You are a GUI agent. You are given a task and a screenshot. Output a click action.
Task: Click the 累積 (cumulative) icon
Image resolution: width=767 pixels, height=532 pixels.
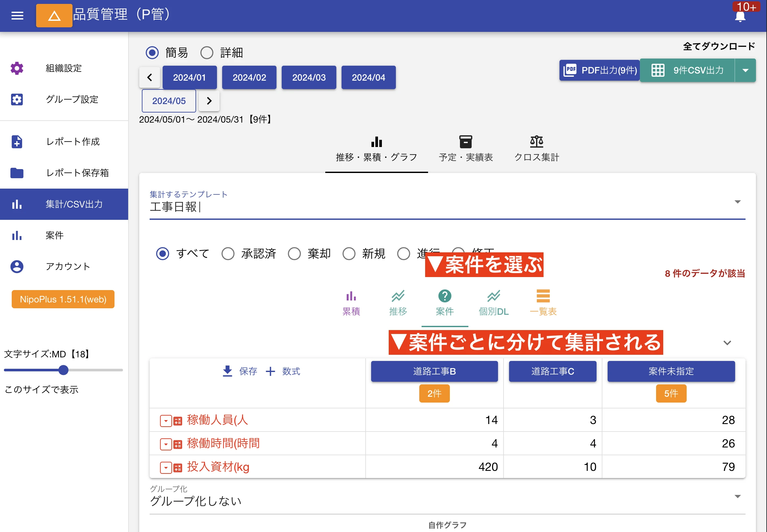point(350,297)
